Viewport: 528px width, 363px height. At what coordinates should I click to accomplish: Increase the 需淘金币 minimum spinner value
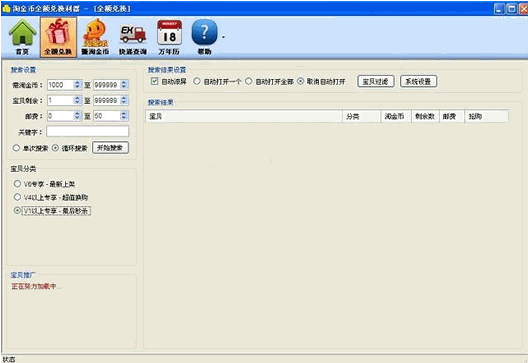(x=77, y=82)
